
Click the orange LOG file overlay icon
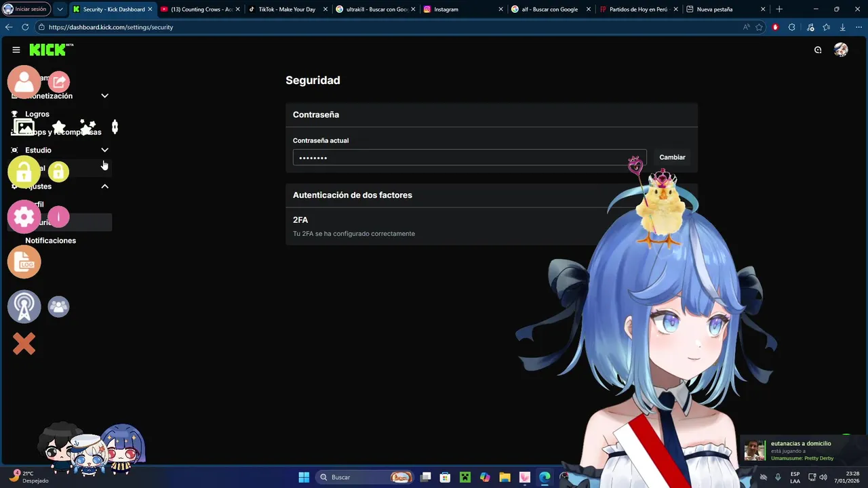(x=24, y=262)
